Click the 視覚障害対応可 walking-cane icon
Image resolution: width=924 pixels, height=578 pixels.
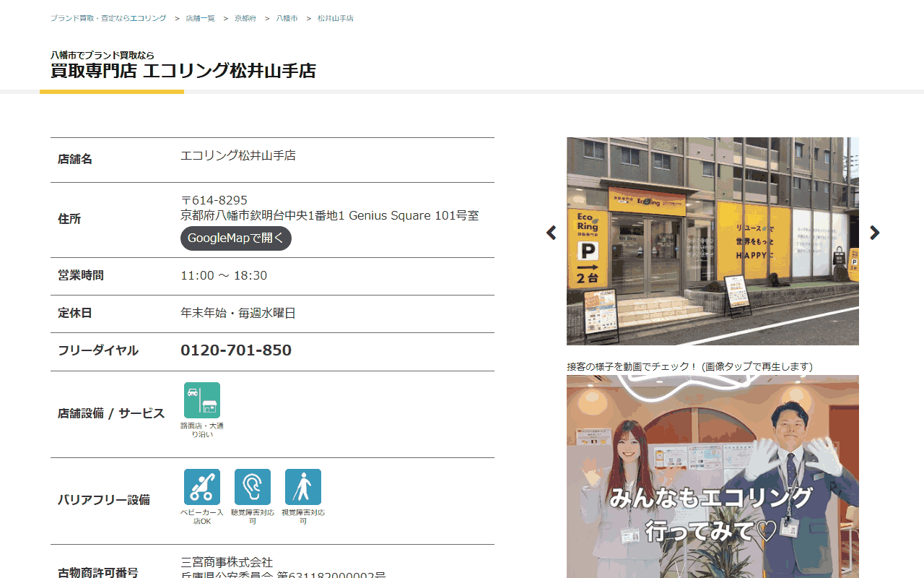303,487
